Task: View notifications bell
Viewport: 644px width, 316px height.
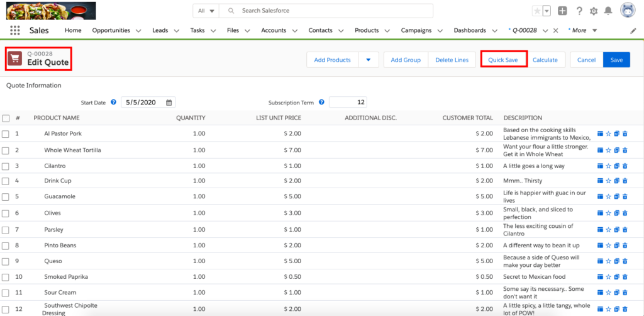Action: point(608,11)
